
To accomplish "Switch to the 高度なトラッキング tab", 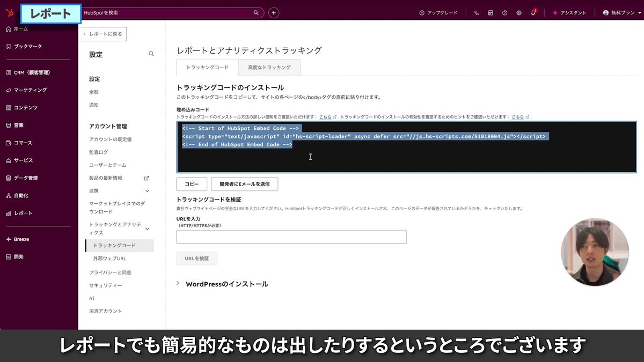I will click(x=269, y=67).
